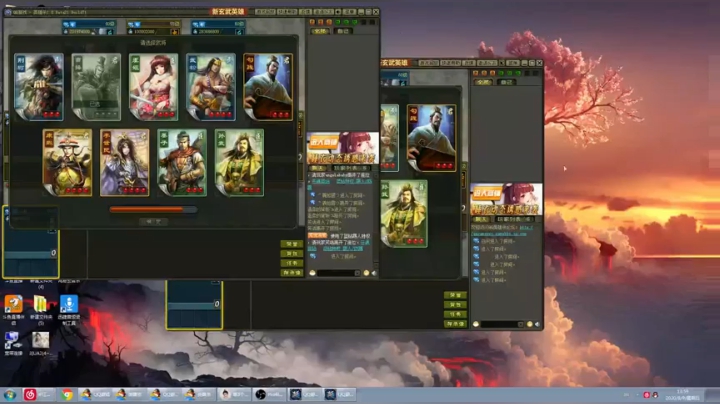720x404 pixels.
Task: Select the dark-robed hero card in back window
Action: point(431,138)
